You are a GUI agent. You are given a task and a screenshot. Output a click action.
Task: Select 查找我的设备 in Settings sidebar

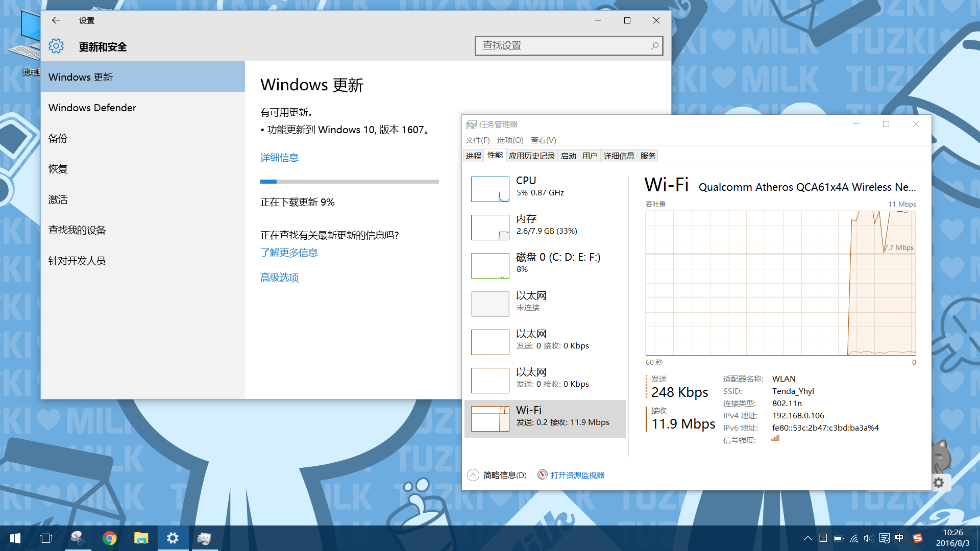[x=143, y=230]
